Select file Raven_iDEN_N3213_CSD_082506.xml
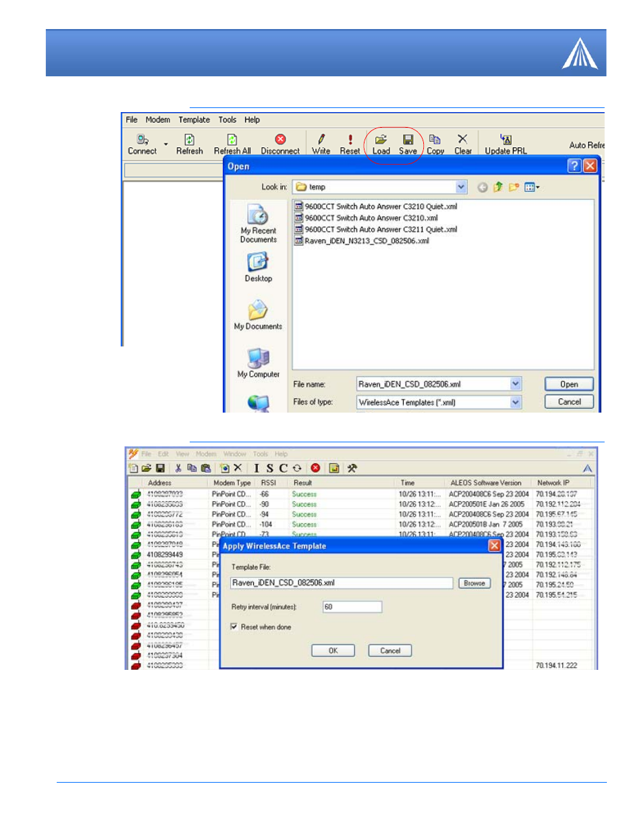Screen dimensions: 644x834 pos(362,241)
